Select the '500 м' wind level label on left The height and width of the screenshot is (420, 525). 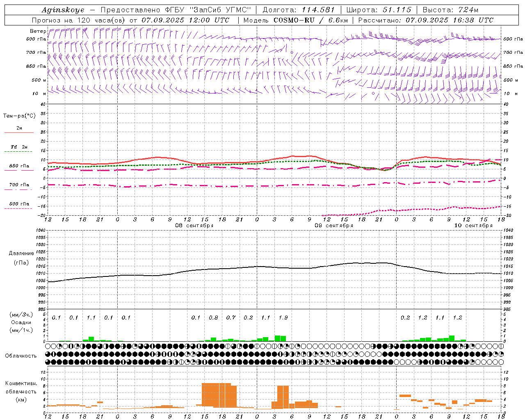[x=39, y=80]
